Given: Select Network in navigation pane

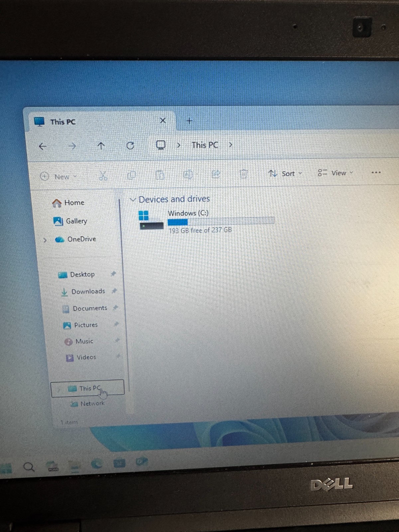Looking at the screenshot, I should click(x=87, y=404).
